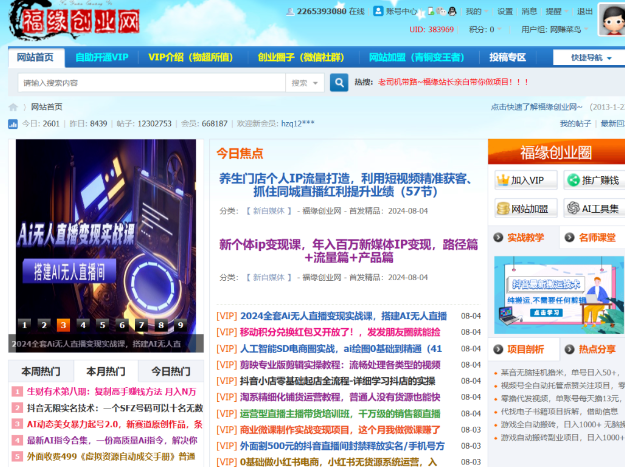625x467 pixels.
Task: Open article 移动积分兑换红包又开放了
Action: (x=340, y=332)
